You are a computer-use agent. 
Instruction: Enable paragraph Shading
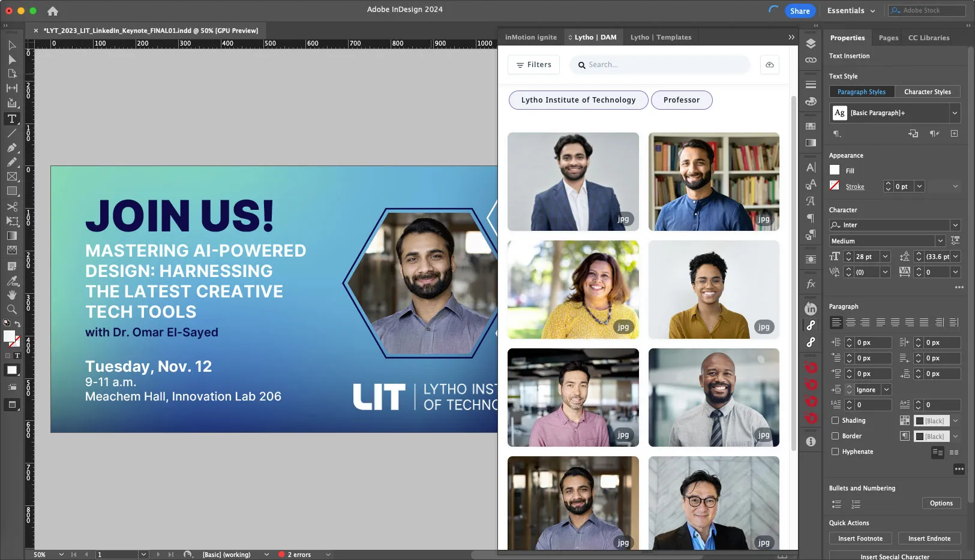pos(835,420)
